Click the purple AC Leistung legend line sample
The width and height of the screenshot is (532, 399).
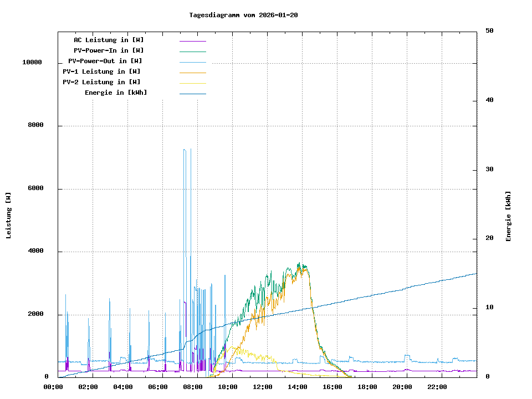click(x=192, y=41)
